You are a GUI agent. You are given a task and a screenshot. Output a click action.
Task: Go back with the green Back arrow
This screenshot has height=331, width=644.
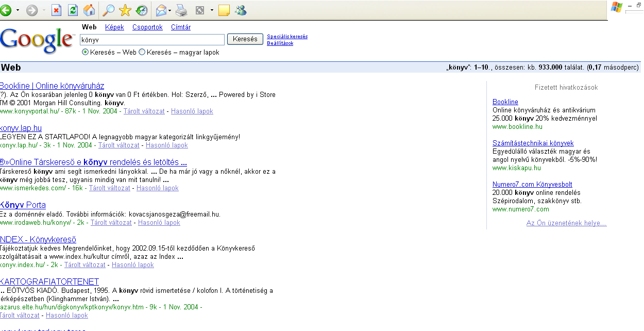6,10
